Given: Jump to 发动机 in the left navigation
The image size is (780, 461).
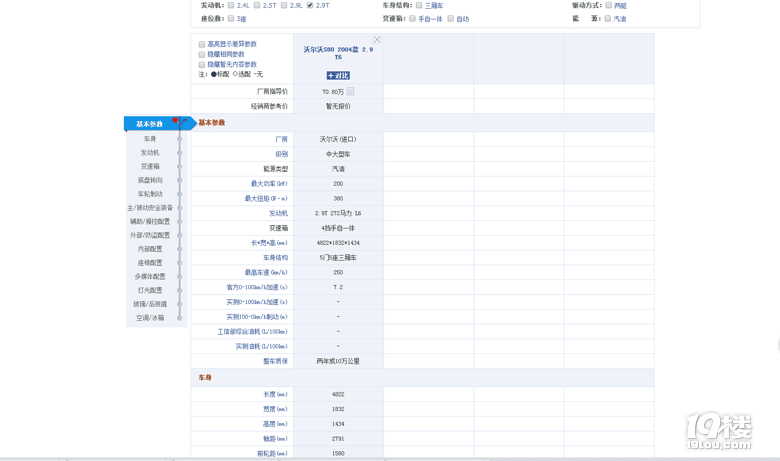Looking at the screenshot, I should click(150, 153).
